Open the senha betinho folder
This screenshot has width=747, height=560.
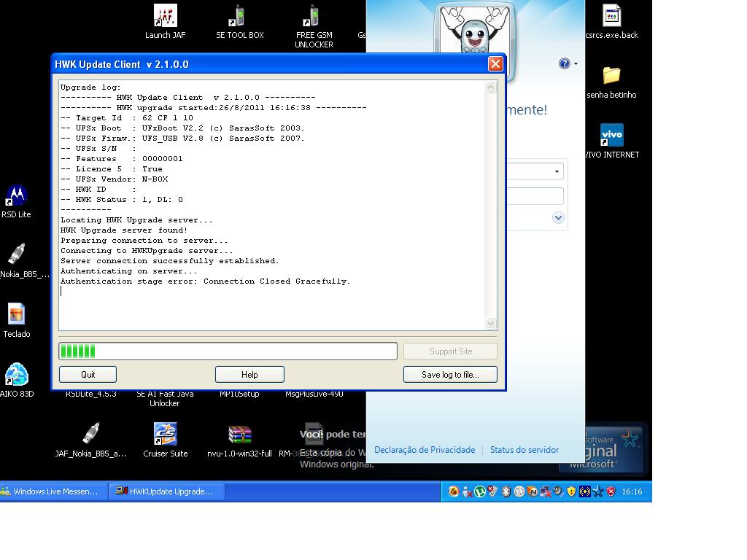tap(612, 82)
